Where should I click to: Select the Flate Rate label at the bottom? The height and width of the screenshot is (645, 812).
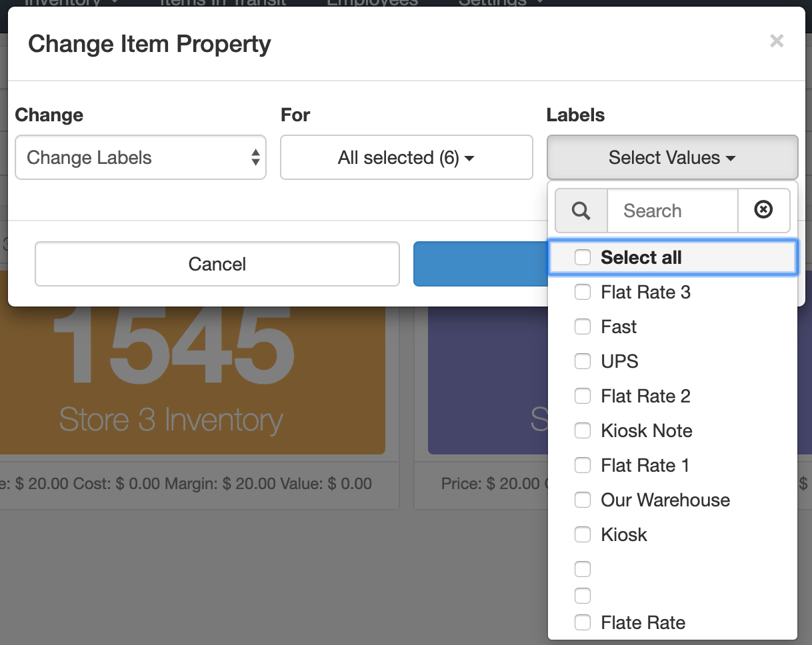coord(582,622)
